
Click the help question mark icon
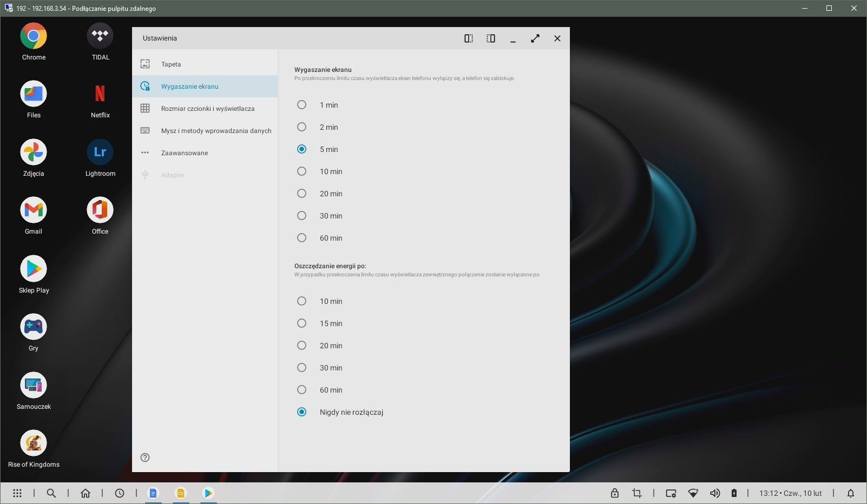145,457
